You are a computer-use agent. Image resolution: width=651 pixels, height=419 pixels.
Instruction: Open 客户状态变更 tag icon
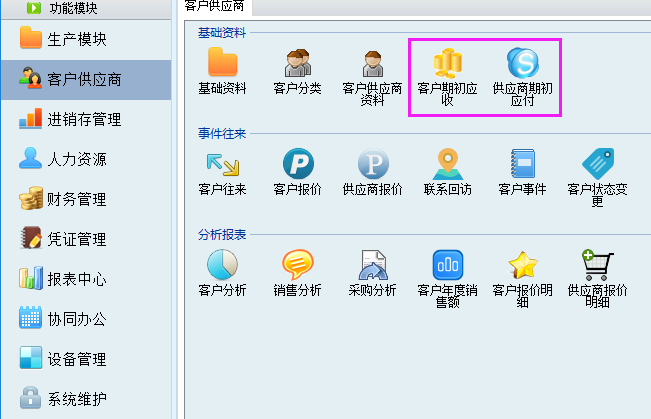[597, 163]
